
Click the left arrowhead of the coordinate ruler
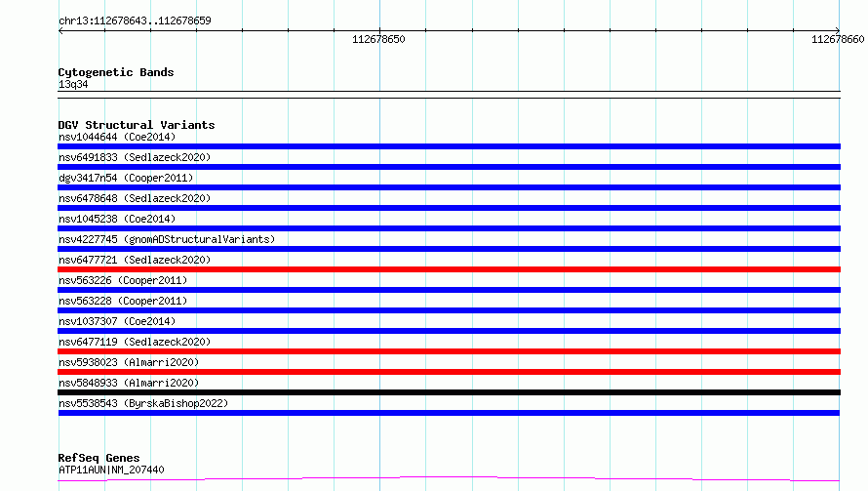(60, 31)
